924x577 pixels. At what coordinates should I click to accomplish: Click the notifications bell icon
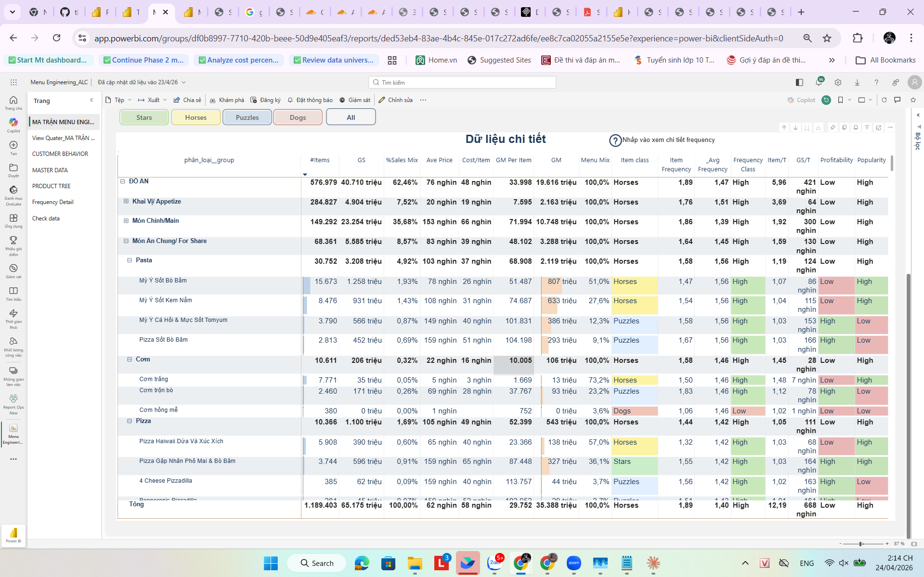coord(819,82)
